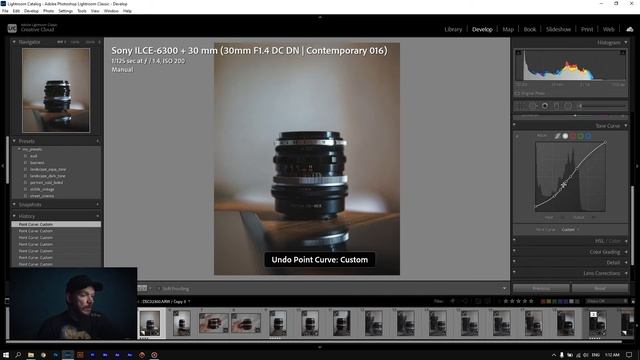Image resolution: width=640 pixels, height=360 pixels.
Task: Switch to the Slideshow module
Action: (x=558, y=29)
